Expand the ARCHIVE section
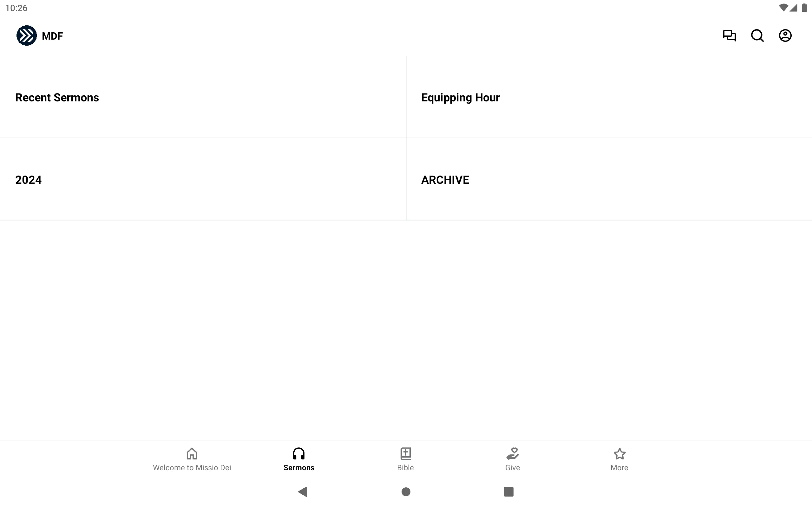The height and width of the screenshot is (507, 812). (x=445, y=179)
